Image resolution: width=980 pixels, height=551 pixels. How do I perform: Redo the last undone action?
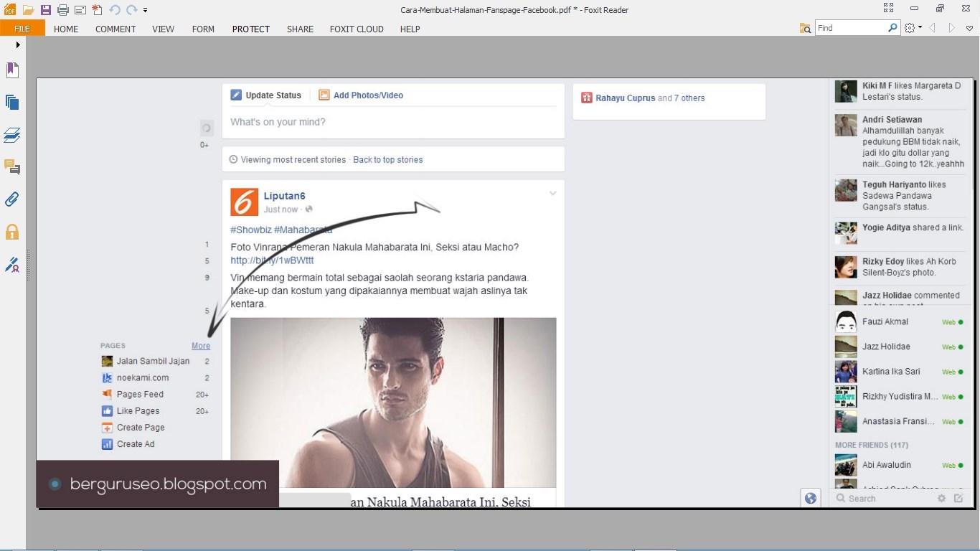(x=131, y=10)
